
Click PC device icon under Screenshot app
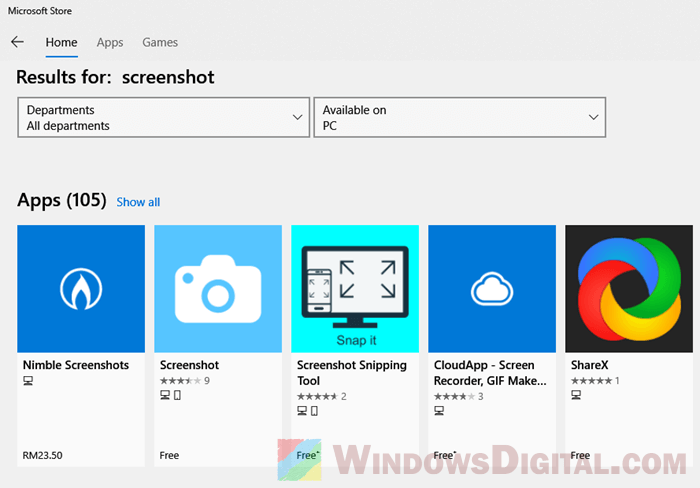pyautogui.click(x=165, y=395)
